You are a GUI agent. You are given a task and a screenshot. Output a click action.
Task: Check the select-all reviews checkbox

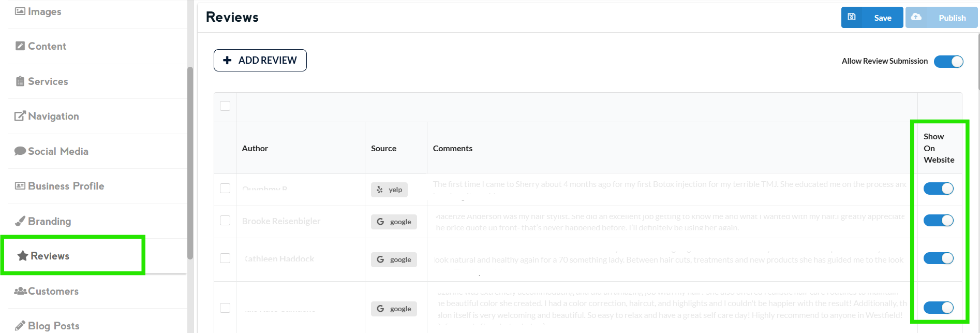[225, 106]
